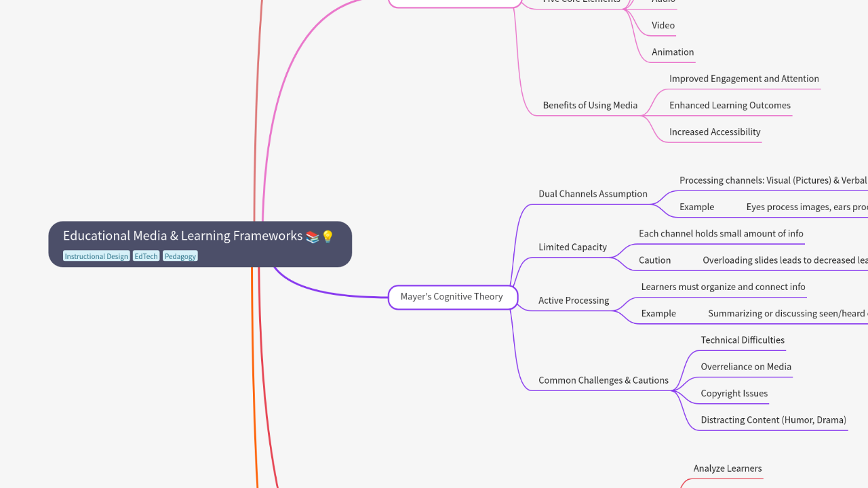Viewport: 868px width, 488px height.
Task: Click the 'Technical Difficulties' challenge node
Action: (x=742, y=340)
